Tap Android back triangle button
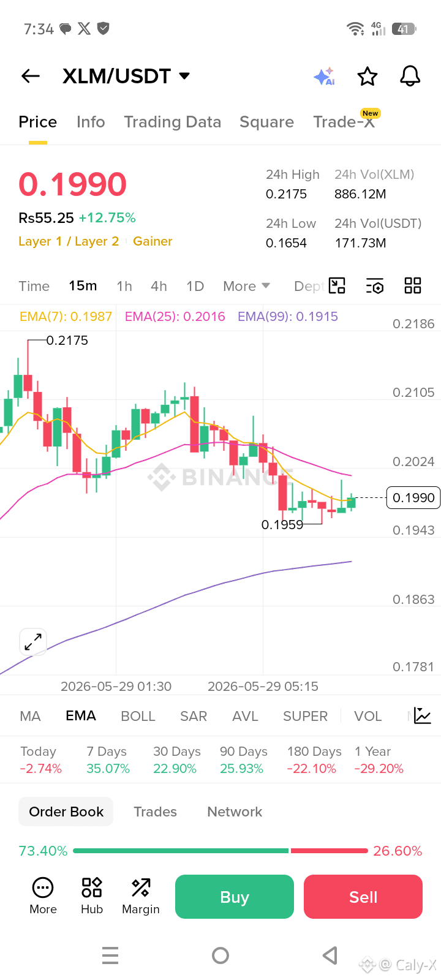The height and width of the screenshot is (980, 441). click(330, 956)
